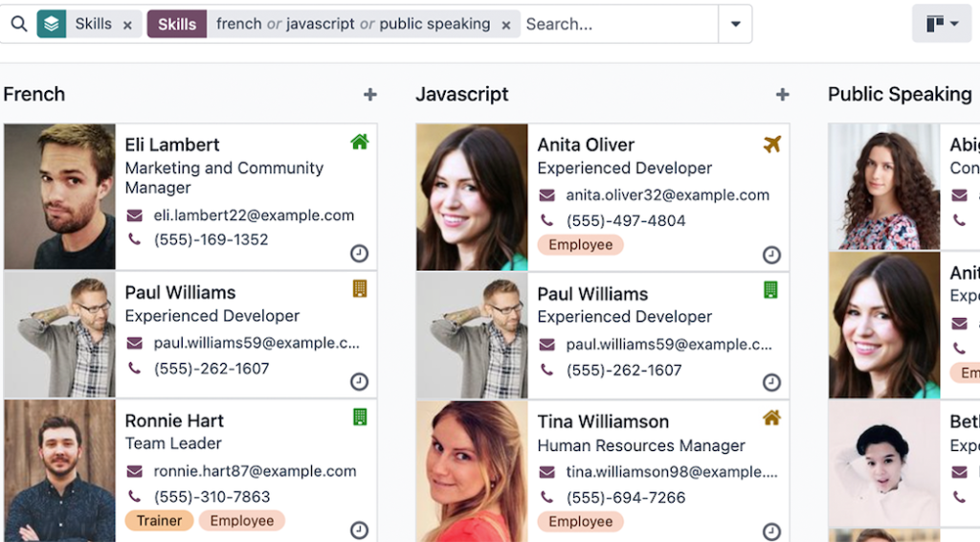
Task: Open the activity clock on Eli Lambert's card
Action: pyautogui.click(x=359, y=254)
